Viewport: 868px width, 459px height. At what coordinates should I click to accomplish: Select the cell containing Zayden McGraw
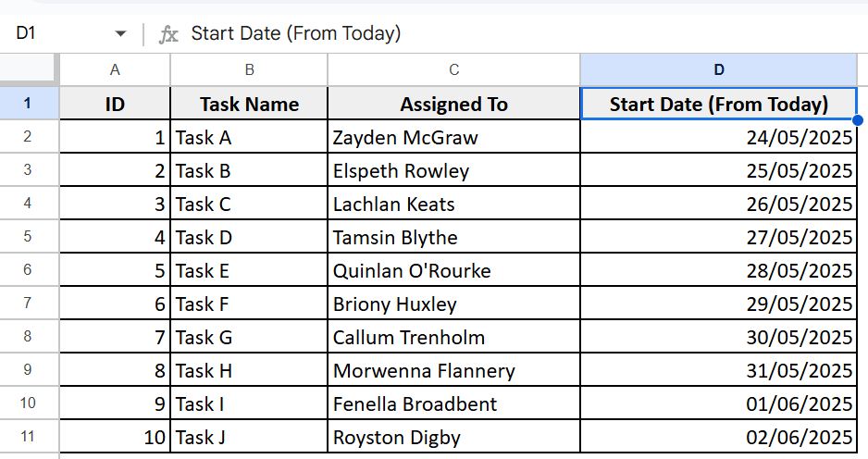454,137
